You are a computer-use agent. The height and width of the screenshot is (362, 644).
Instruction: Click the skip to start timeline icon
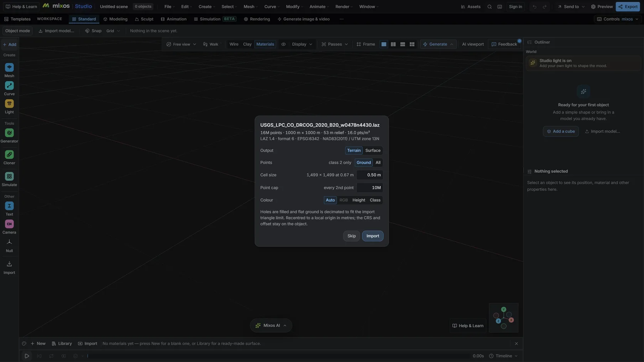39,356
